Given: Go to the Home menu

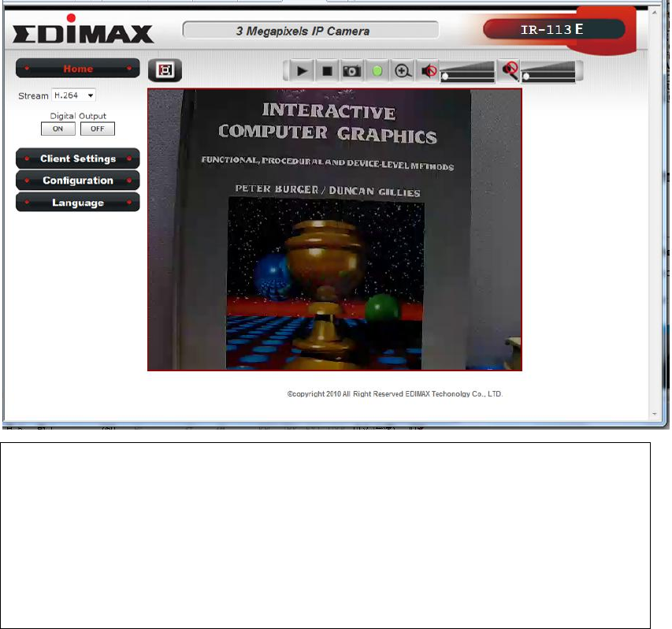Looking at the screenshot, I should pyautogui.click(x=77, y=69).
